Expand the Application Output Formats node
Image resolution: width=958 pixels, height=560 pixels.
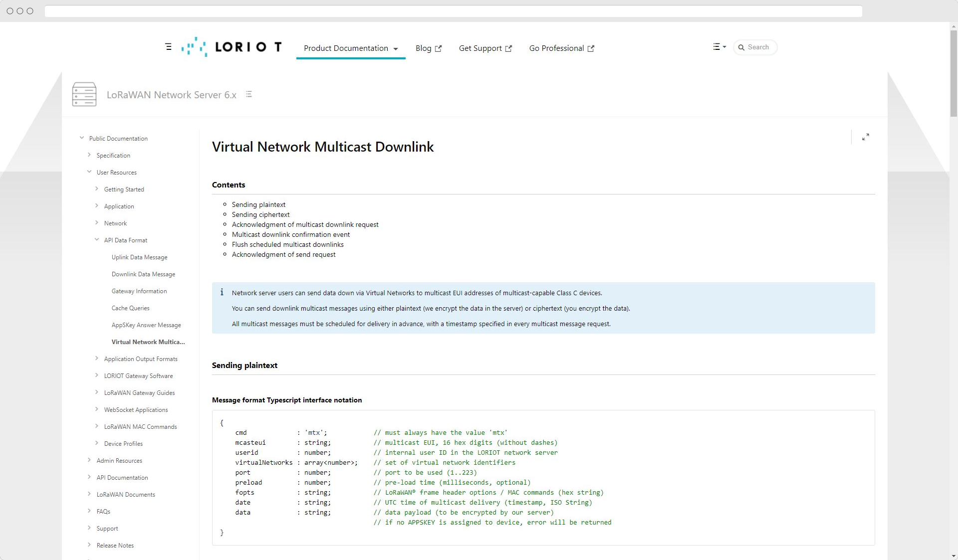coord(97,359)
